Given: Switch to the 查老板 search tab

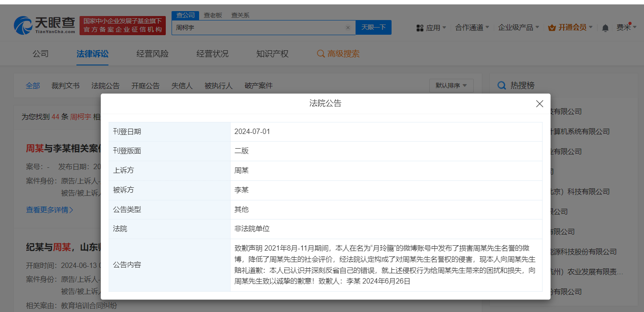Looking at the screenshot, I should click(x=213, y=15).
